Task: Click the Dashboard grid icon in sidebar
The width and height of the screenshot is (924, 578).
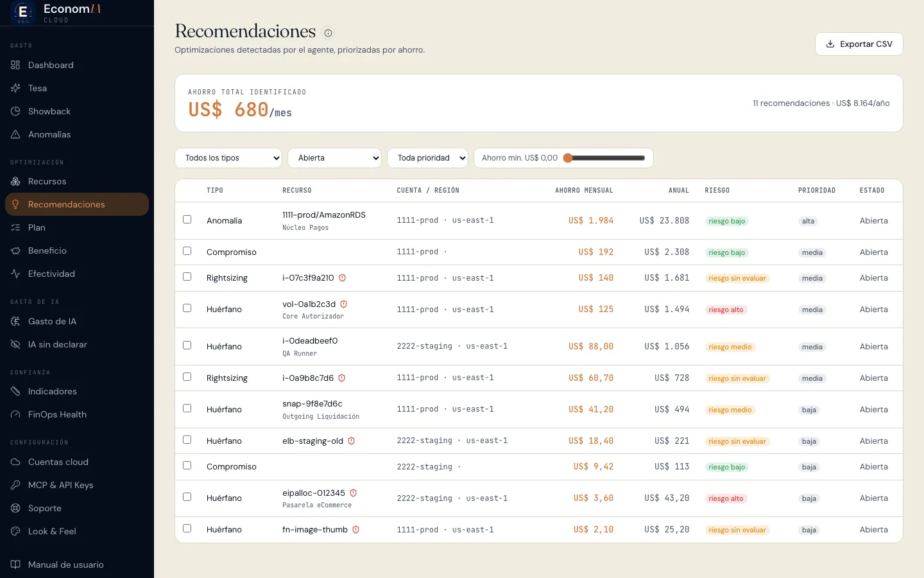Action: pos(15,65)
